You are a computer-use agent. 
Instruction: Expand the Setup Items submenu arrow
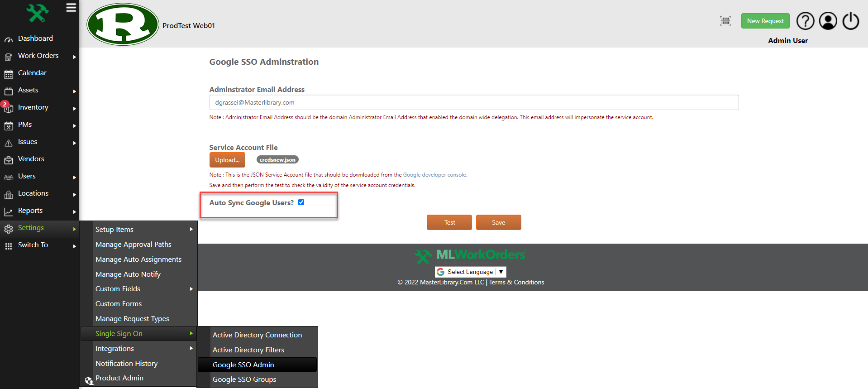click(191, 229)
